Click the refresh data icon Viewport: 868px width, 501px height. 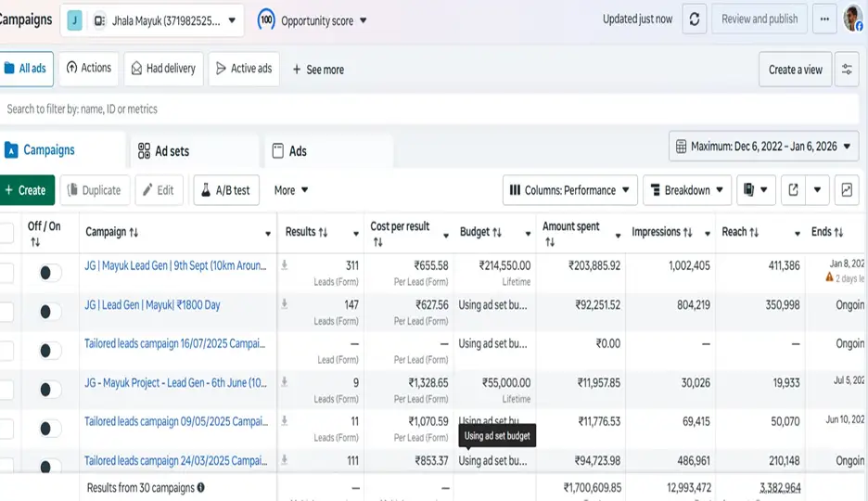pyautogui.click(x=695, y=19)
